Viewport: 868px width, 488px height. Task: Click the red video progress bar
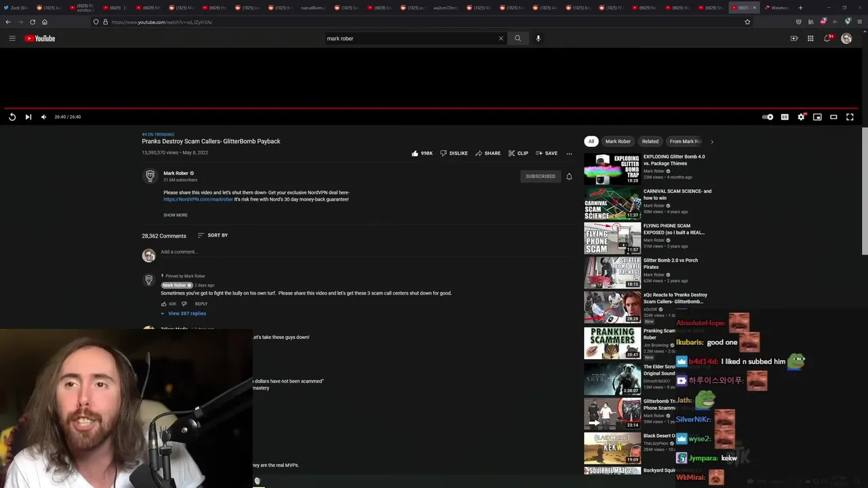coord(431,108)
